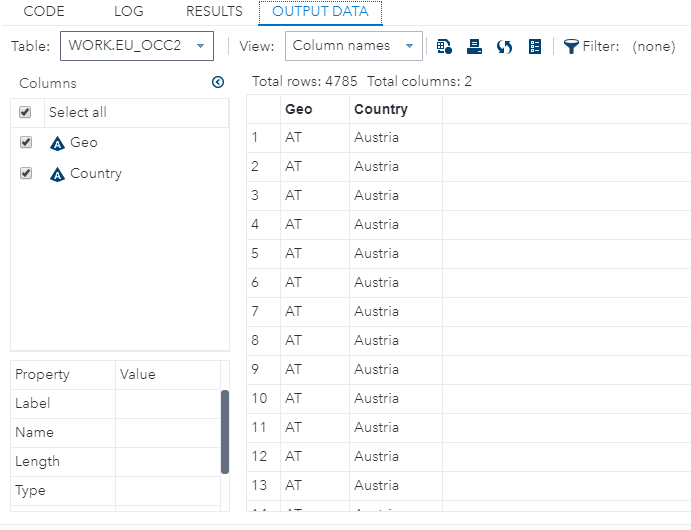691x530 pixels.
Task: Open the View dropdown showing Column names
Action: (x=355, y=46)
